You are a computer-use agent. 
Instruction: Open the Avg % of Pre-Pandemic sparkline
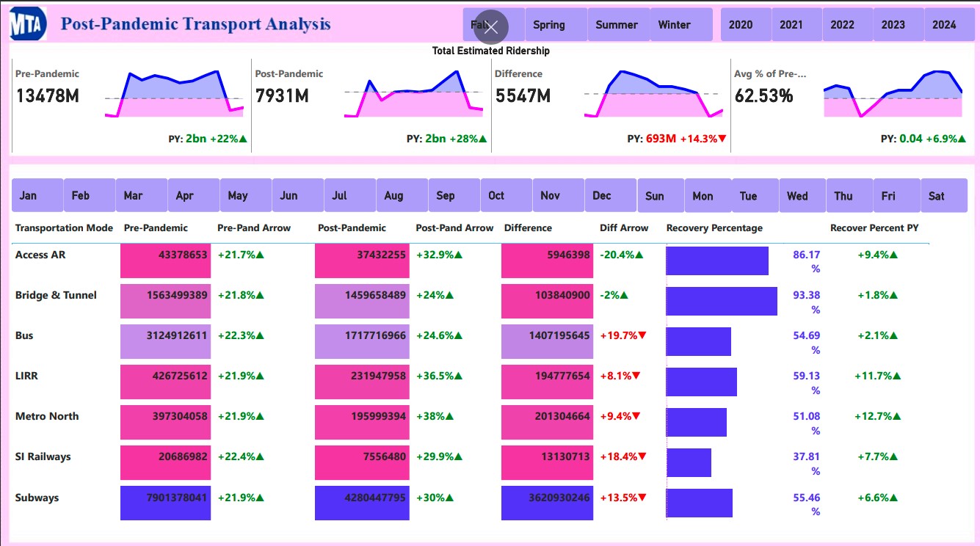[893, 94]
